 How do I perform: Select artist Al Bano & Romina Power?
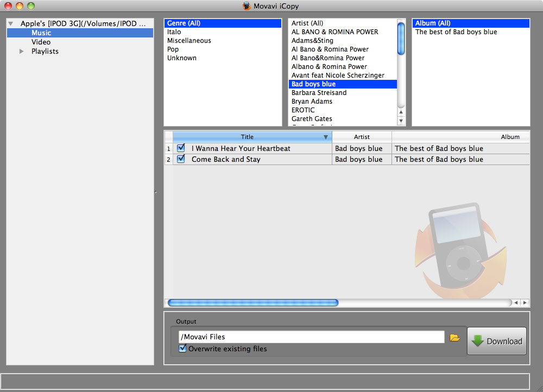click(x=343, y=49)
